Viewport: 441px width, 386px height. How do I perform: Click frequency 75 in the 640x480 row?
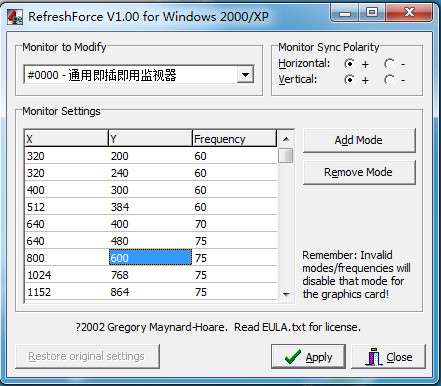click(235, 241)
